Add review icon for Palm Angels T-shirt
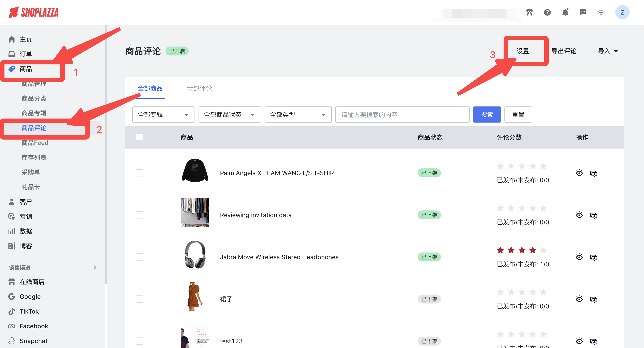The height and width of the screenshot is (348, 644). tap(593, 173)
